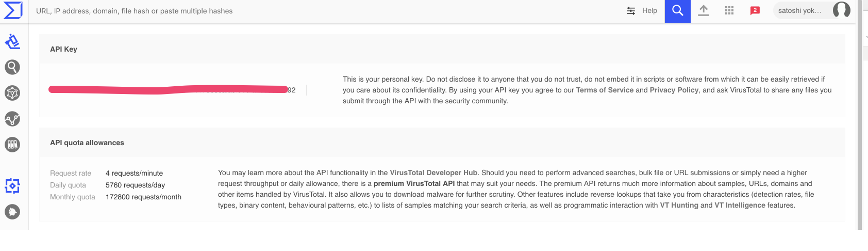Open notifications with badge 2
Image resolution: width=868 pixels, height=251 pixels.
(x=755, y=10)
